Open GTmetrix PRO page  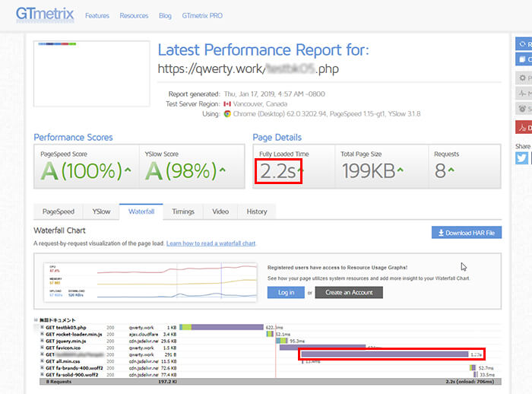(202, 16)
